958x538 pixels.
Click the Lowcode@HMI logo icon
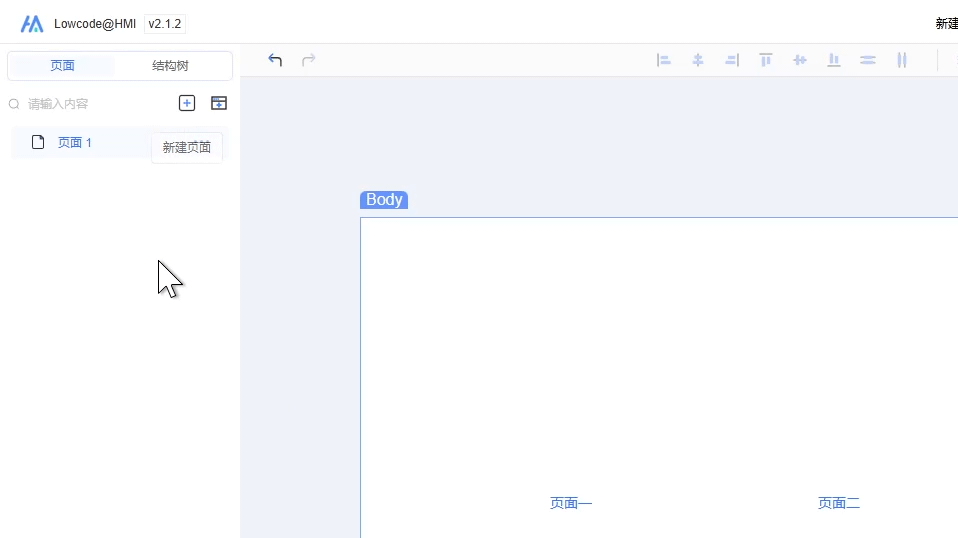tap(32, 24)
